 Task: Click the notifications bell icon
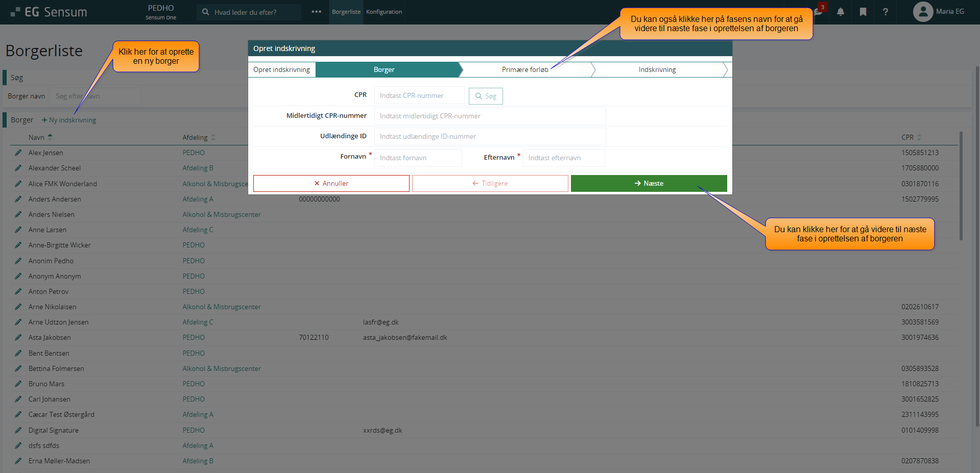pyautogui.click(x=840, y=12)
